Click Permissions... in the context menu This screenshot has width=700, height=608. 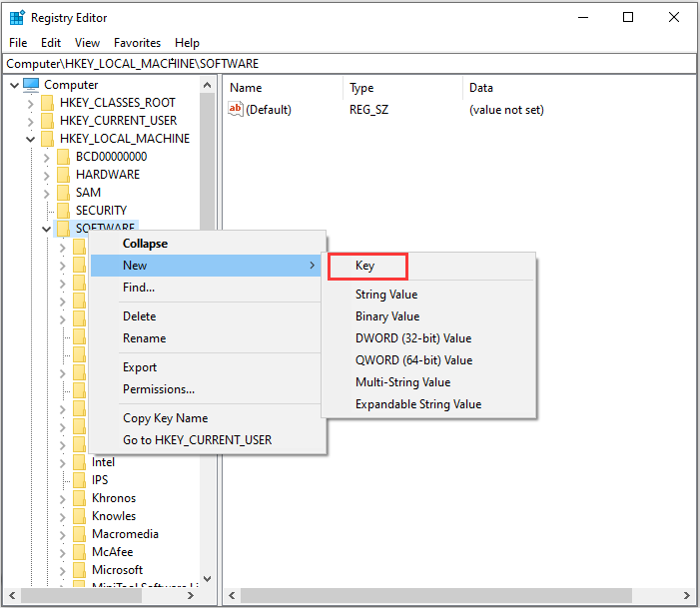159,389
